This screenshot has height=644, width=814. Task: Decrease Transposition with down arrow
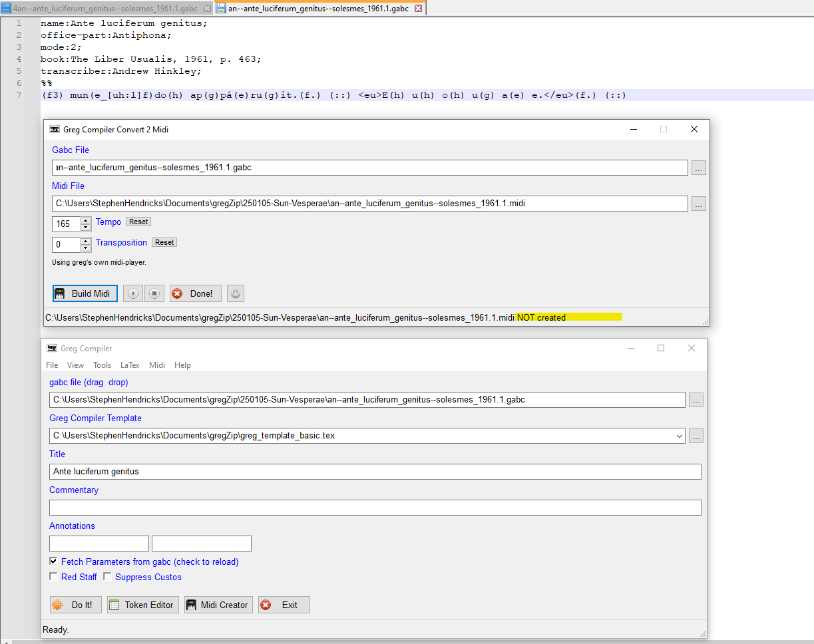click(85, 248)
